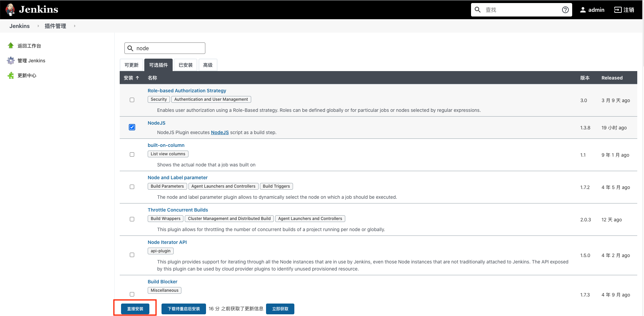Open the 可更新 tab
This screenshot has height=316, width=644.
click(x=131, y=65)
